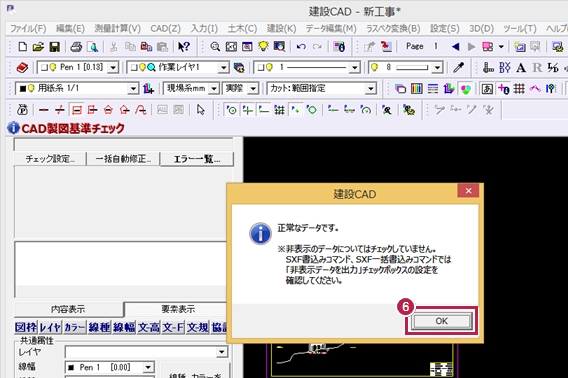Create a new file with the blank page icon

22,47
